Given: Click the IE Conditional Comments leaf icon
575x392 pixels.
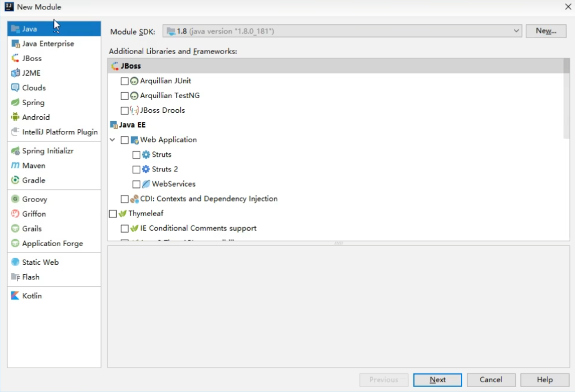Looking at the screenshot, I should [134, 229].
